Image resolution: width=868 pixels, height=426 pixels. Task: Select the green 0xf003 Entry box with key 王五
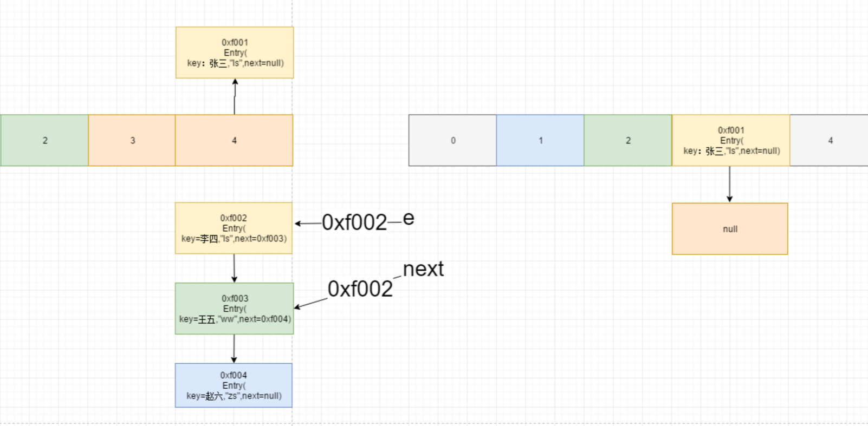coord(234,309)
